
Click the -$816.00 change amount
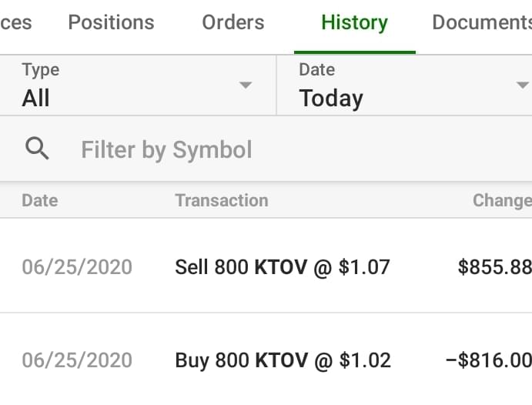[x=488, y=360]
